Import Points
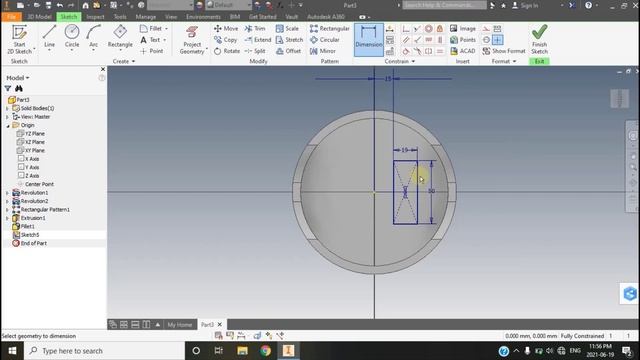640x360 pixels. click(x=463, y=40)
